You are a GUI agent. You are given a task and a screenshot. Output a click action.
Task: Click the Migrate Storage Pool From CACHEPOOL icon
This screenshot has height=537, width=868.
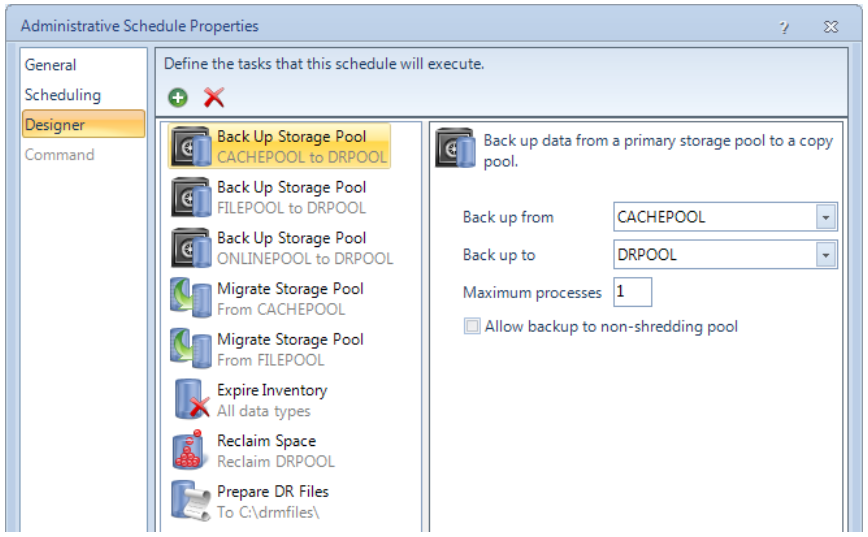tap(191, 299)
